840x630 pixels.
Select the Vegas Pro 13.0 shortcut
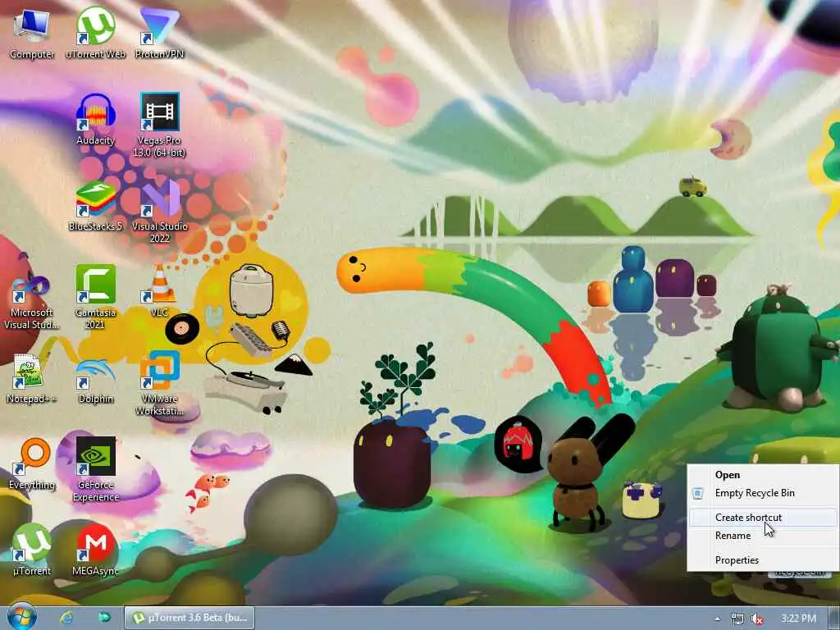click(159, 125)
